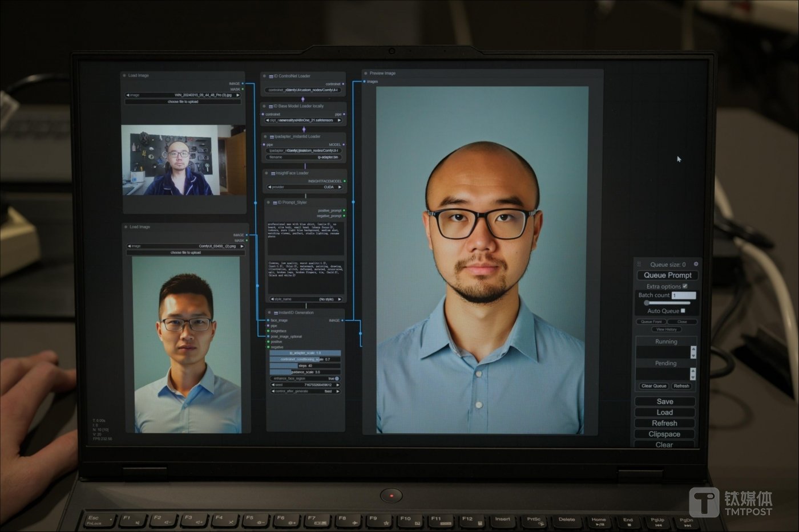799x532 pixels.
Task: Click previous arrow on provider CUDA selector
Action: pyautogui.click(x=269, y=187)
